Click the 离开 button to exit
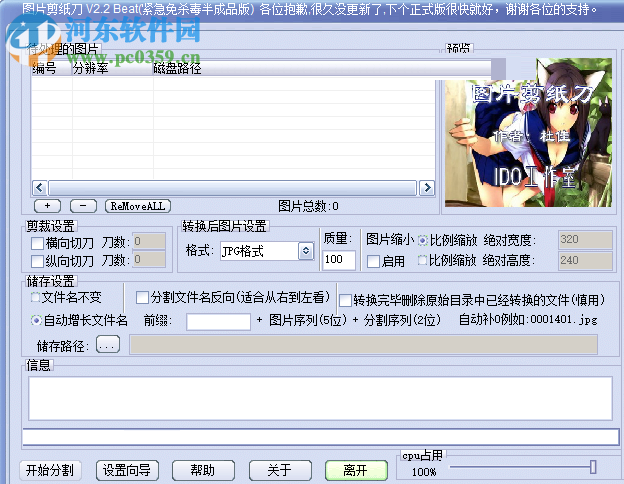Viewport: 624px width, 484px height. point(356,471)
